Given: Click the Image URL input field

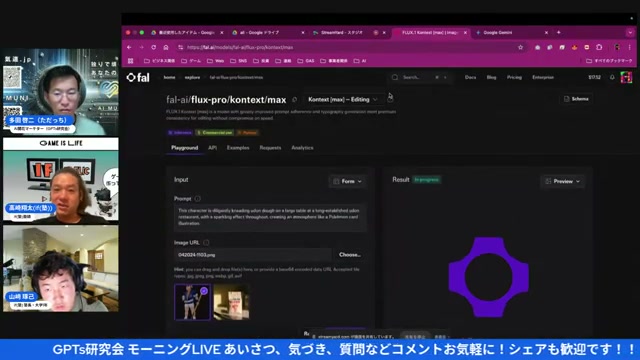Looking at the screenshot, I should pyautogui.click(x=253, y=255).
